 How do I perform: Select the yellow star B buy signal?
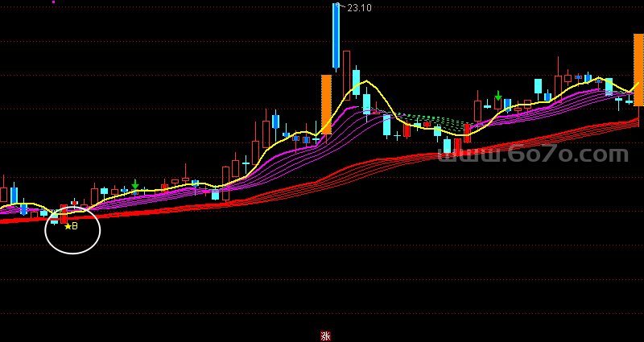[71, 226]
